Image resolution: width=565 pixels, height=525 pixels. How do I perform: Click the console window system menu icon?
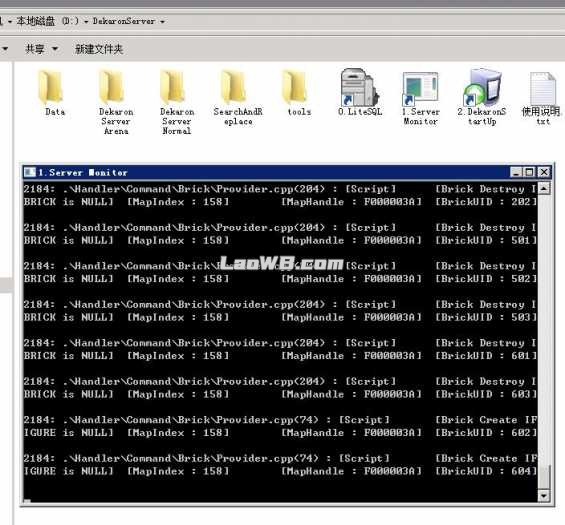pyautogui.click(x=30, y=172)
